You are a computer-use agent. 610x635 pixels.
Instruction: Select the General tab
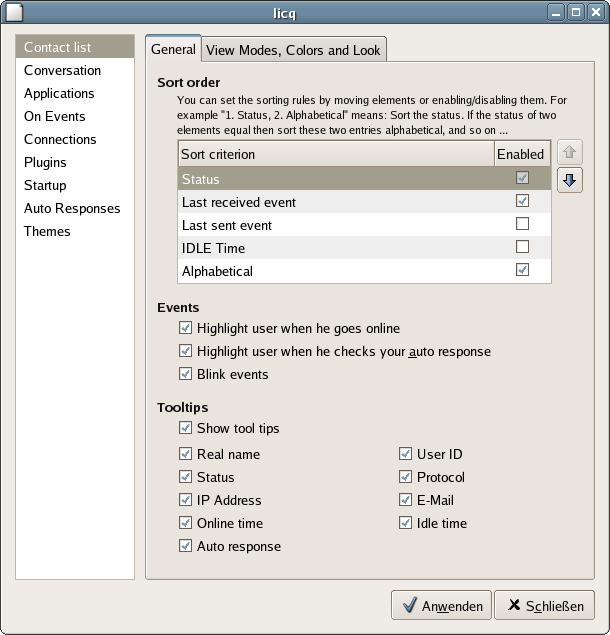point(173,50)
